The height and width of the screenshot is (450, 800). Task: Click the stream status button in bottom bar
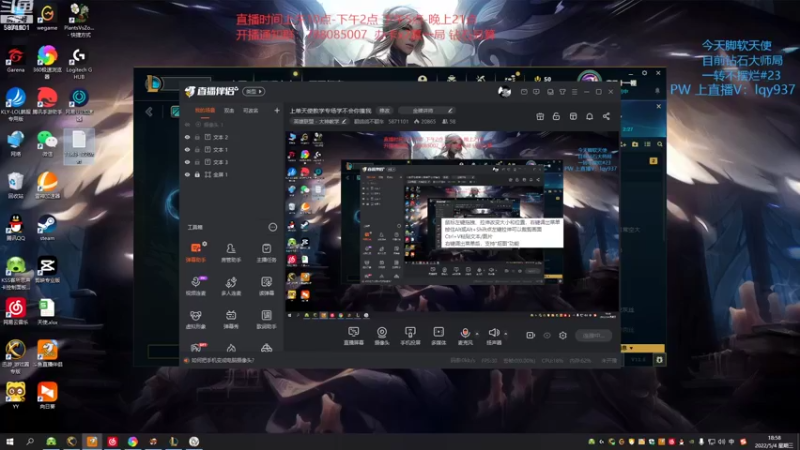pos(593,335)
